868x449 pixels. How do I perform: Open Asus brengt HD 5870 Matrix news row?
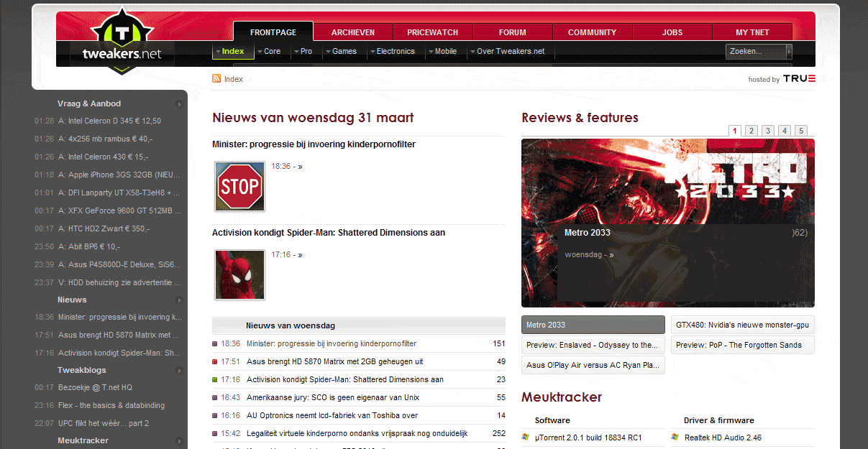[x=334, y=361]
